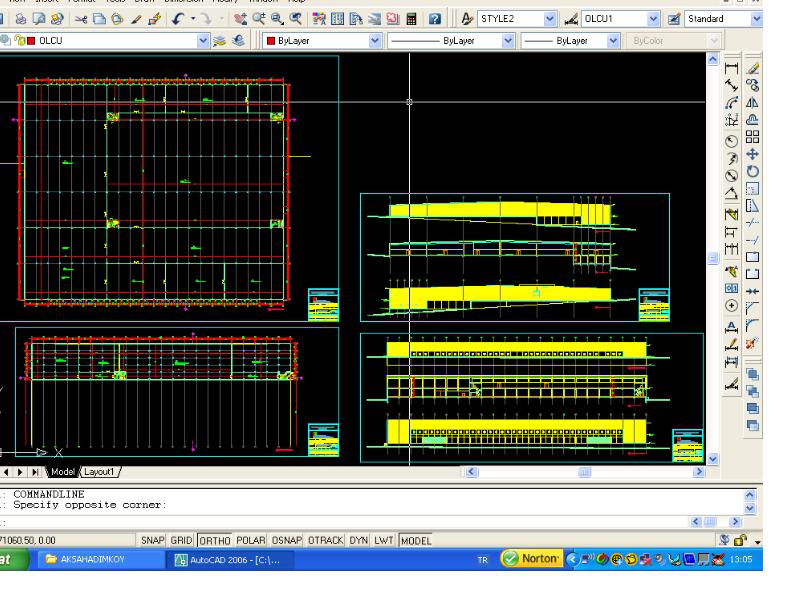Click horizontal scrollbar right arrow
The height and width of the screenshot is (600, 800).
pyautogui.click(x=699, y=472)
